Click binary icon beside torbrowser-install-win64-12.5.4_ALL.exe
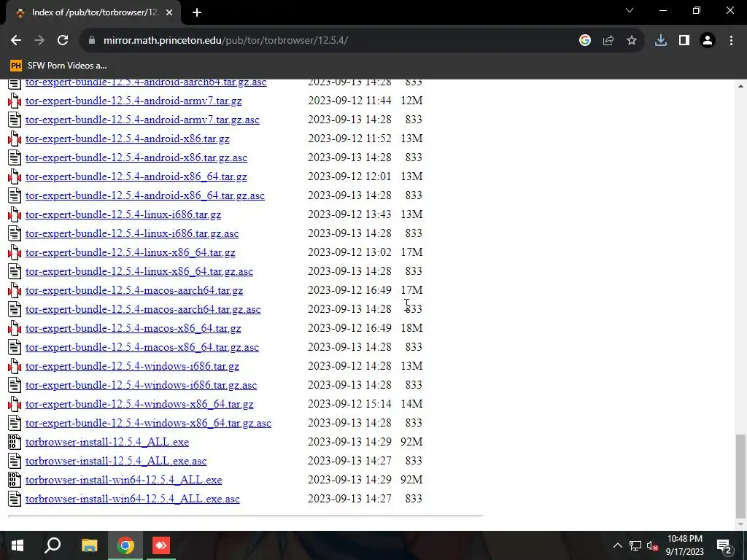 pyautogui.click(x=15, y=480)
